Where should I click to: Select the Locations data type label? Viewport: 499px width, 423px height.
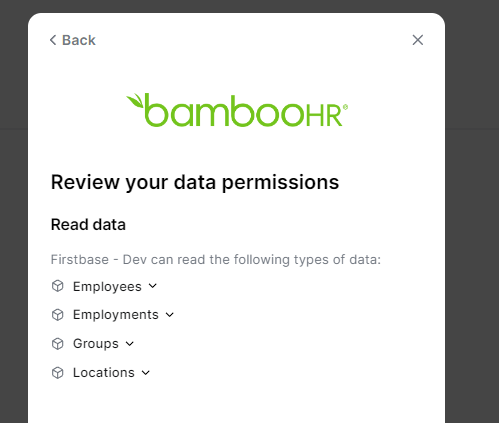tap(104, 373)
